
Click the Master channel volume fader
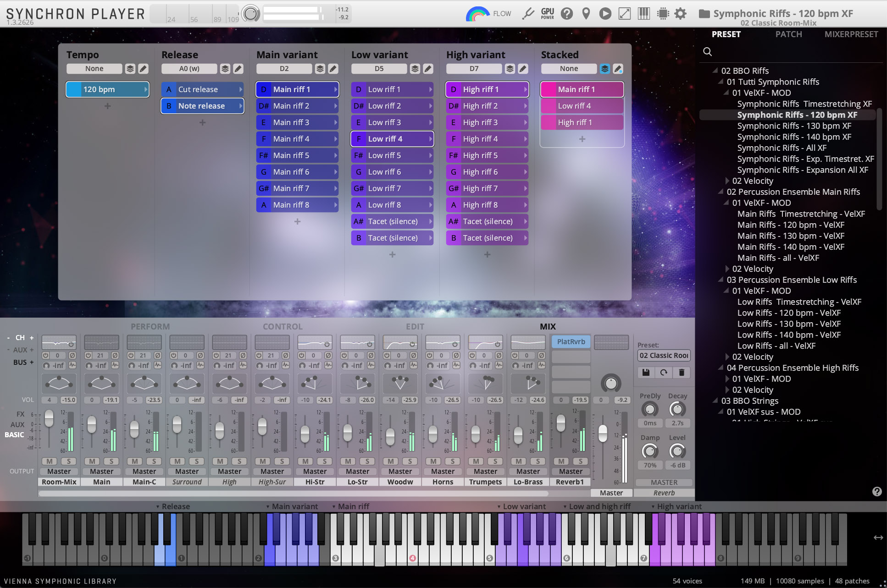click(603, 432)
